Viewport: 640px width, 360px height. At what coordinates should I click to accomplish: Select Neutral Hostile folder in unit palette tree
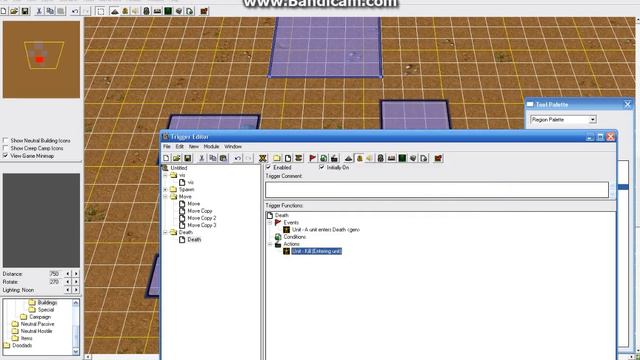pyautogui.click(x=36, y=331)
